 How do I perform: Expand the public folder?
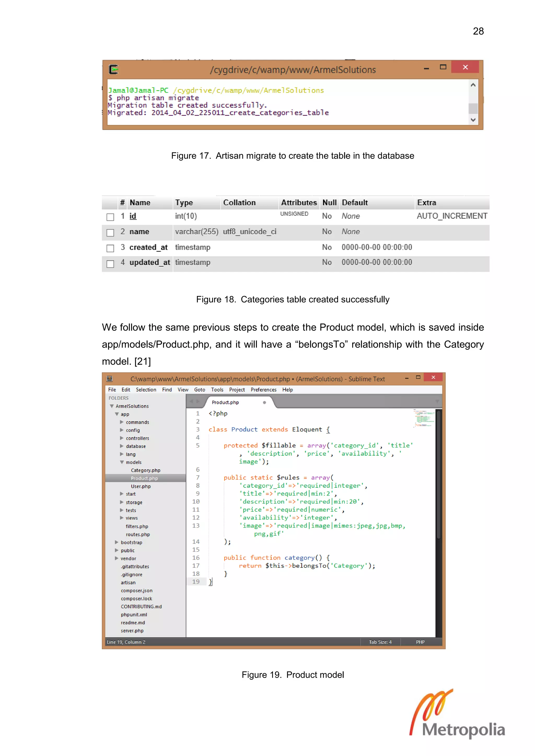(x=117, y=550)
